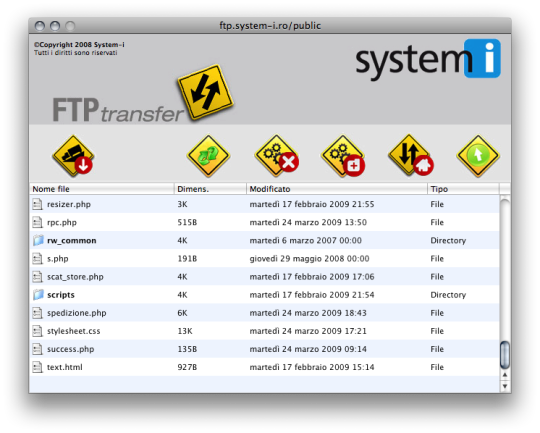This screenshot has width=540, height=433.
Task: Click the Copyright 2008 System-i text
Action: pyautogui.click(x=79, y=44)
